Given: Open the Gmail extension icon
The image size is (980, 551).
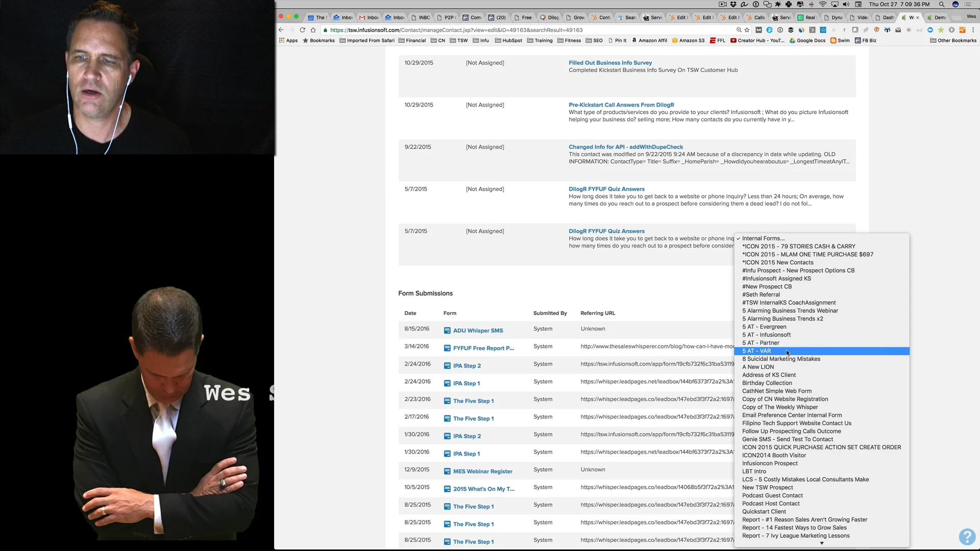Looking at the screenshot, I should (898, 30).
